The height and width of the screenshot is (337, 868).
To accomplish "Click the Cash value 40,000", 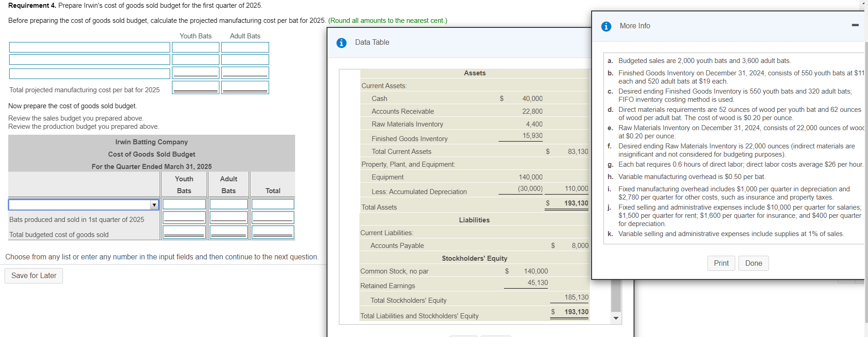I will (x=532, y=99).
